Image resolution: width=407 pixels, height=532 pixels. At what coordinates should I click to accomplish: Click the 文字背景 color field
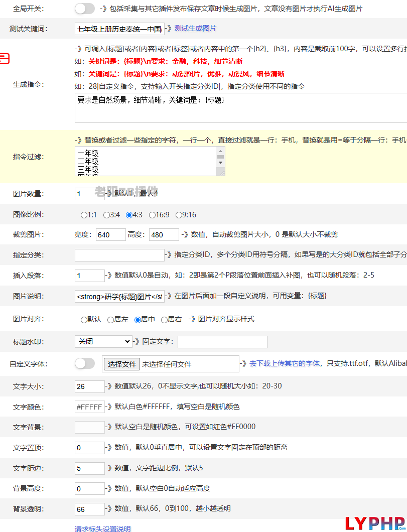coord(89,427)
